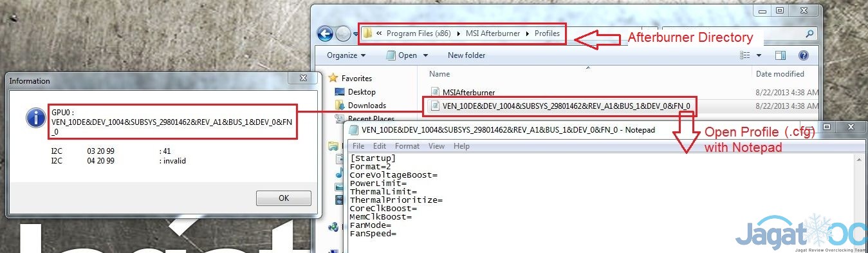868x253 pixels.
Task: Open Downloads in navigation pane
Action: (x=367, y=106)
